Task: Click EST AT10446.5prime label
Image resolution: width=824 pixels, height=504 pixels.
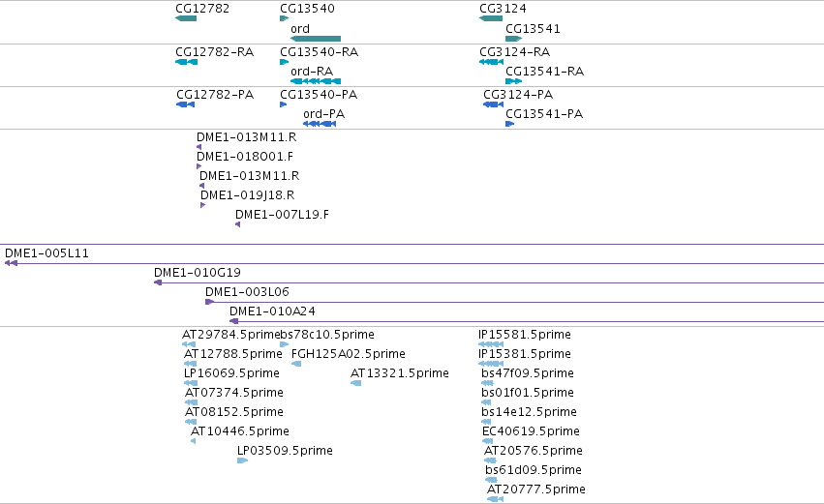Action: click(x=240, y=432)
